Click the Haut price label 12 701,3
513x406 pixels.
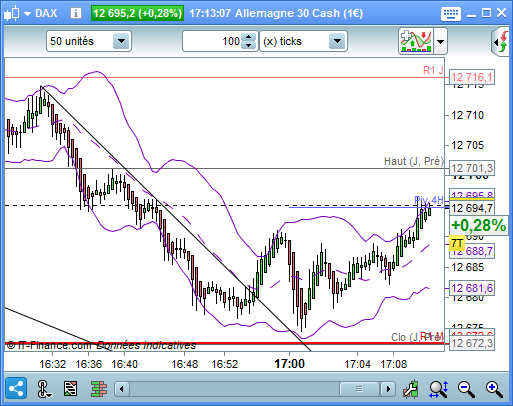pos(472,168)
